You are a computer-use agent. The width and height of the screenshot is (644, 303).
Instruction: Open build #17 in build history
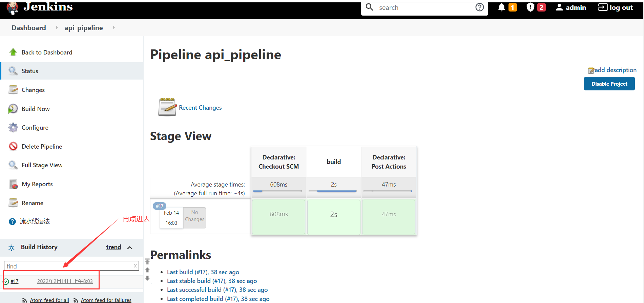15,281
